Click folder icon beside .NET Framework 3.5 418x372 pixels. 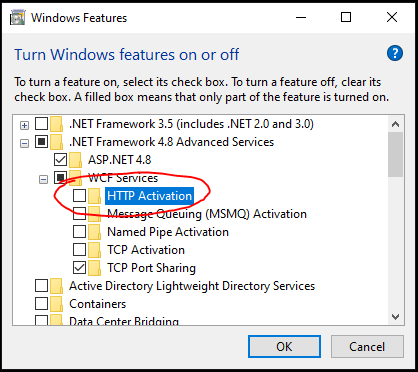click(57, 124)
